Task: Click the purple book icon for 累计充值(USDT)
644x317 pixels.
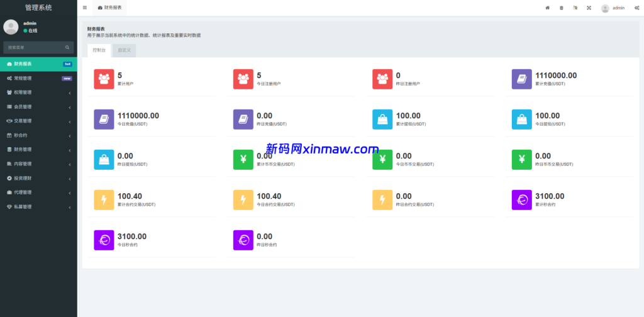Action: [521, 79]
